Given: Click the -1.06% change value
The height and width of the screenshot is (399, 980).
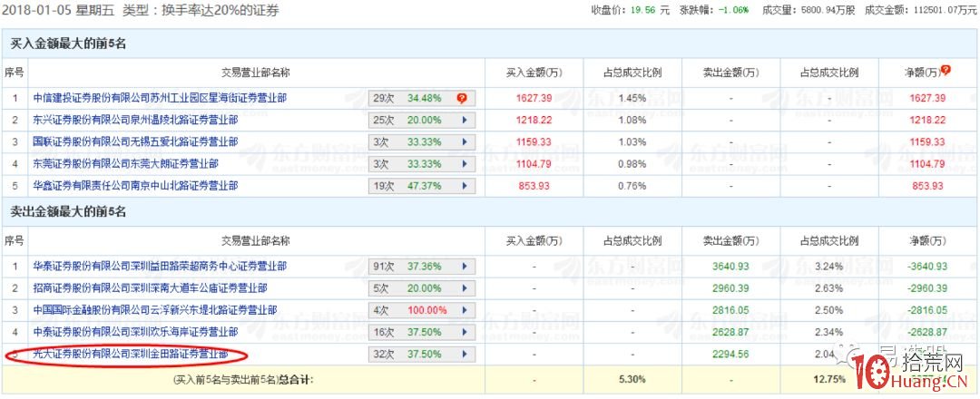Looking at the screenshot, I should tap(735, 11).
